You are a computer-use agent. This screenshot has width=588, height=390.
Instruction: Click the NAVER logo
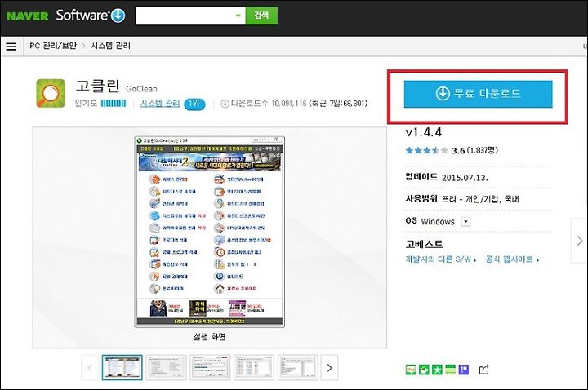(28, 16)
